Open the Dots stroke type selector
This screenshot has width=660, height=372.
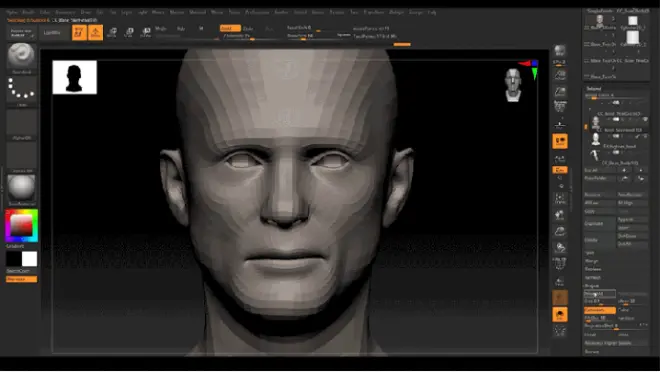point(21,89)
